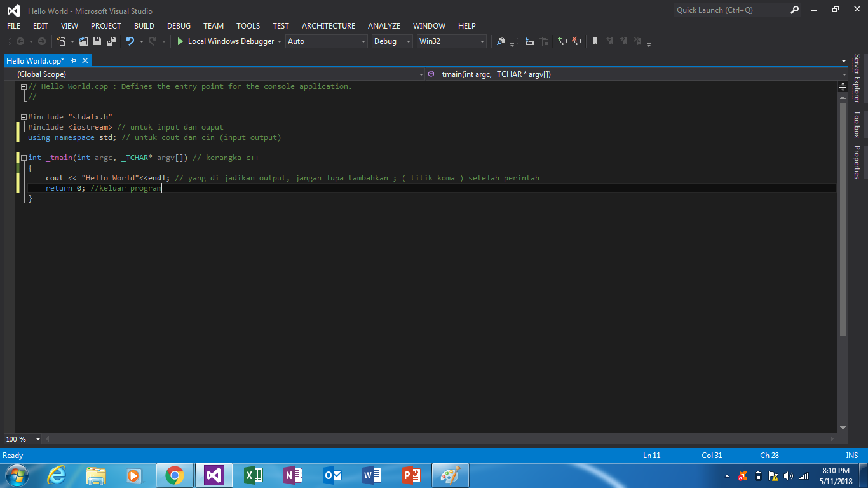Open the PROJECT menu
This screenshot has height=488, width=868.
pos(106,26)
